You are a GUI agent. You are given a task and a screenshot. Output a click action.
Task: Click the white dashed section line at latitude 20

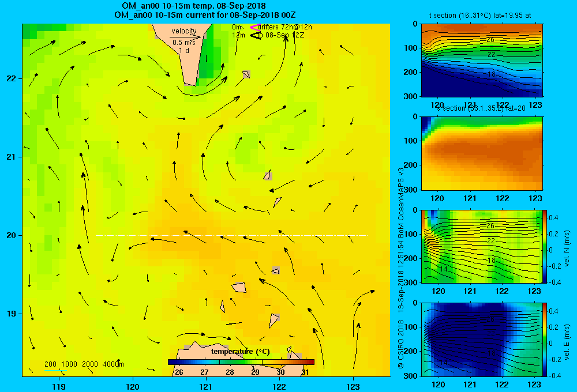(231, 235)
